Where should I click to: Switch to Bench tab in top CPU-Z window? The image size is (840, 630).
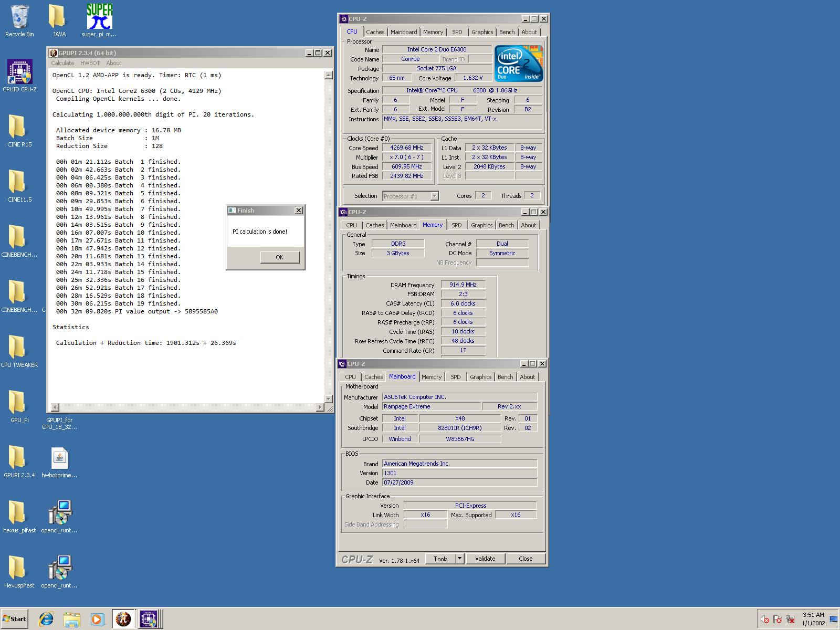[507, 32]
